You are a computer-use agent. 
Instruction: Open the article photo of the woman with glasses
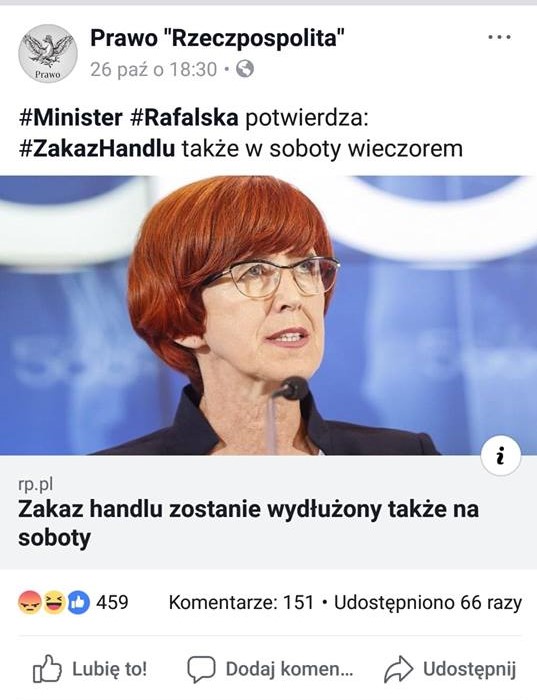pos(268,315)
